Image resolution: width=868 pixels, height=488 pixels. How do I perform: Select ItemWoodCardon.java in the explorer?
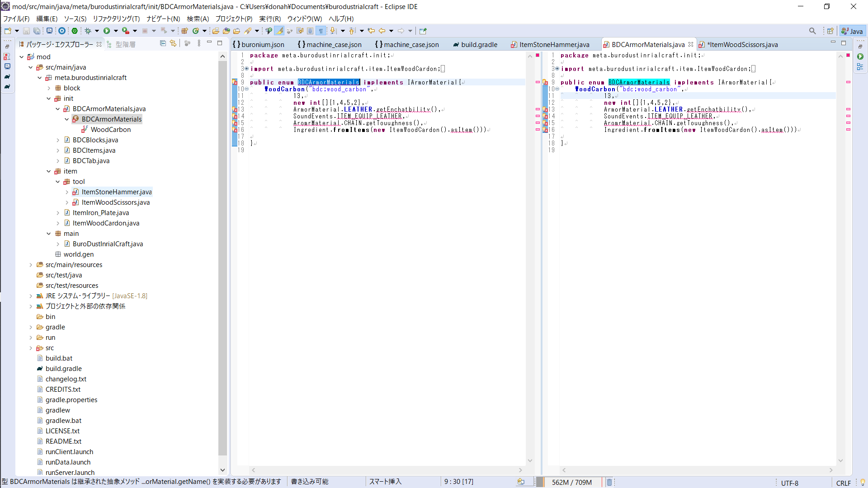point(106,223)
